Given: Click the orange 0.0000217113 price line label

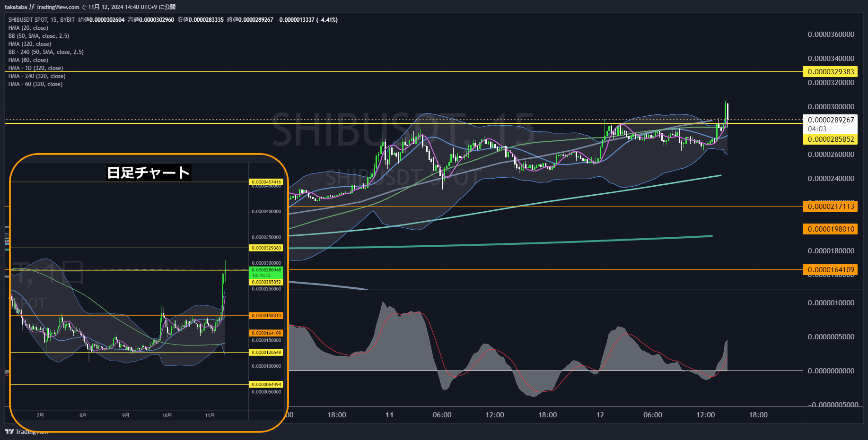Looking at the screenshot, I should (x=831, y=207).
